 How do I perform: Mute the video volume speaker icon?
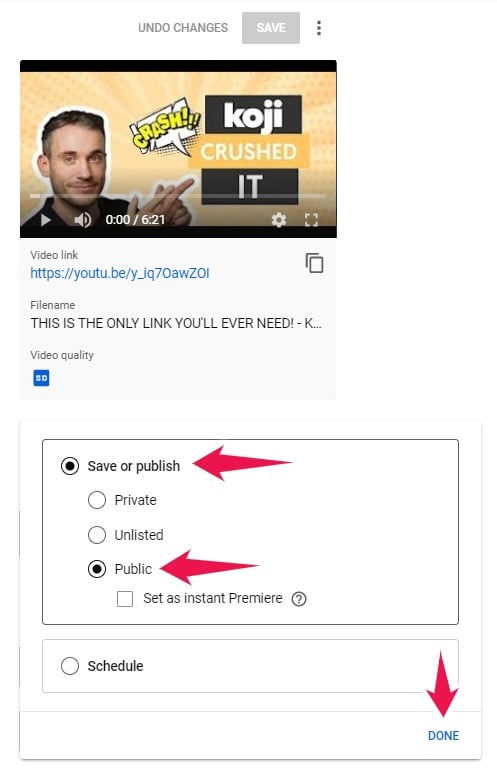click(83, 220)
